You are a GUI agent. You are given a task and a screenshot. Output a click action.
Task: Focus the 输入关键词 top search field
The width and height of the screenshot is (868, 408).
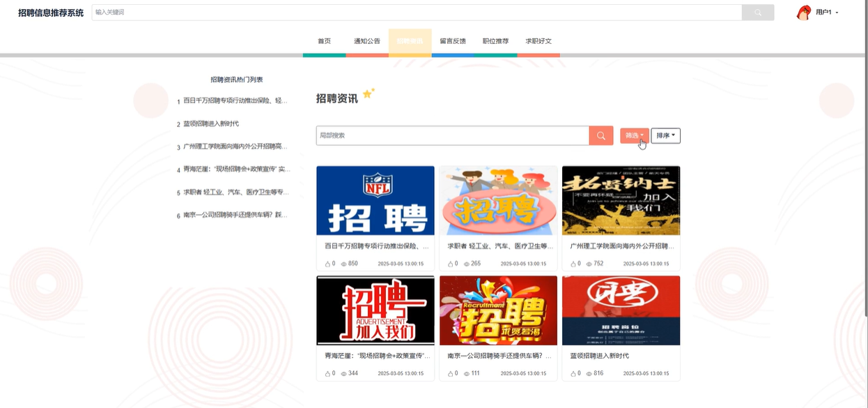click(x=417, y=13)
